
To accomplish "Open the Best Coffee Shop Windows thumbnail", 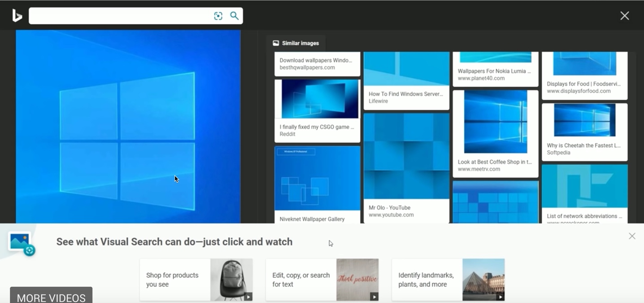I will [496, 122].
